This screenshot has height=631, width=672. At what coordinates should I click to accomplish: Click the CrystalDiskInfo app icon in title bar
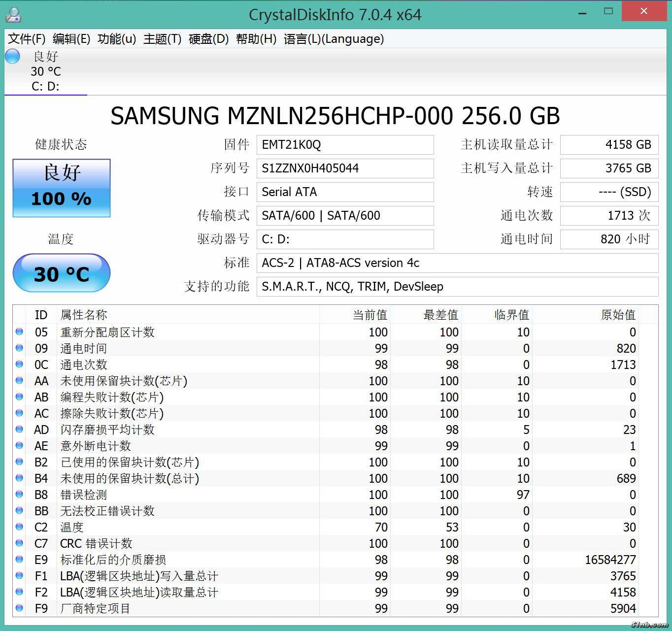tap(13, 15)
